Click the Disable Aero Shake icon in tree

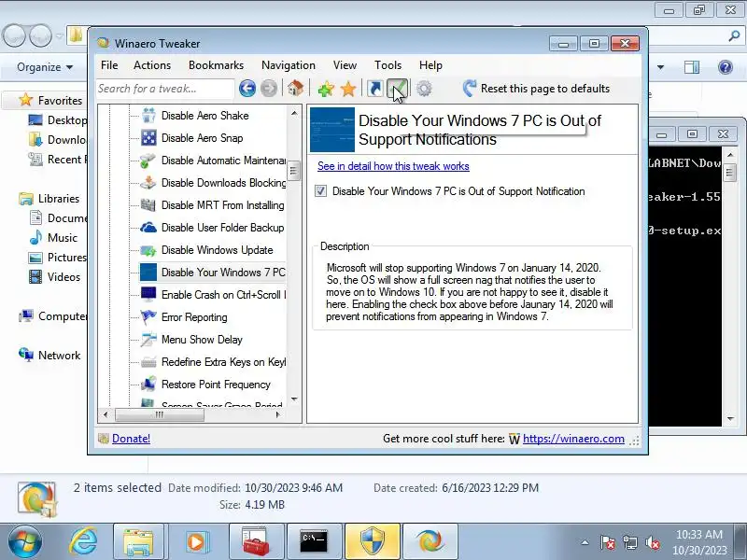coord(148,116)
